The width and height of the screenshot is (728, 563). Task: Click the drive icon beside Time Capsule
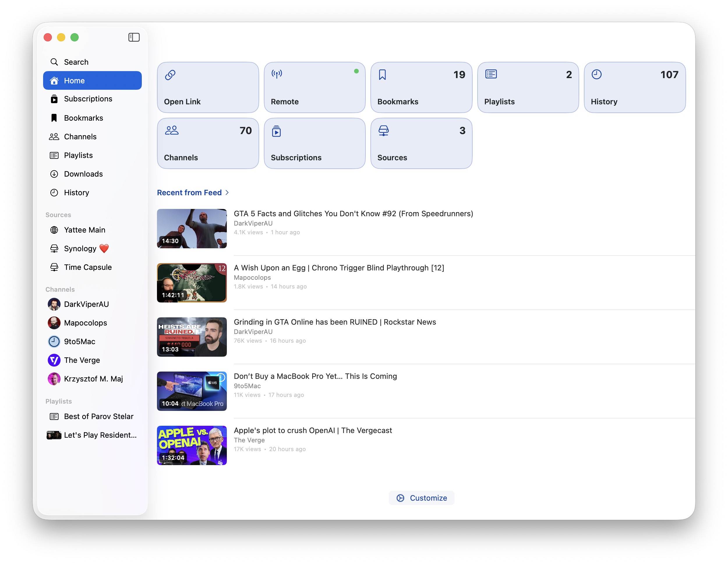click(x=54, y=267)
